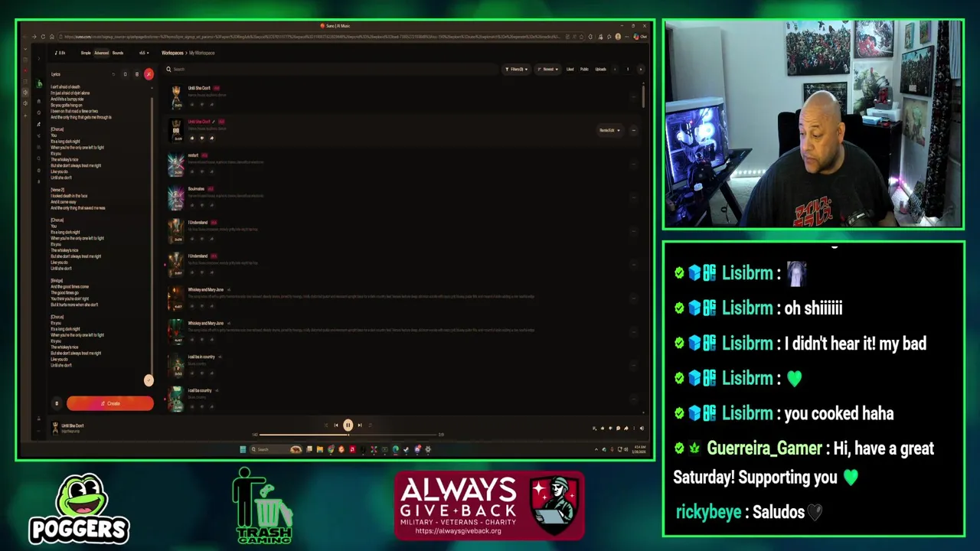The width and height of the screenshot is (980, 551).
Task: Open the browser profile avatar
Action: click(x=618, y=37)
